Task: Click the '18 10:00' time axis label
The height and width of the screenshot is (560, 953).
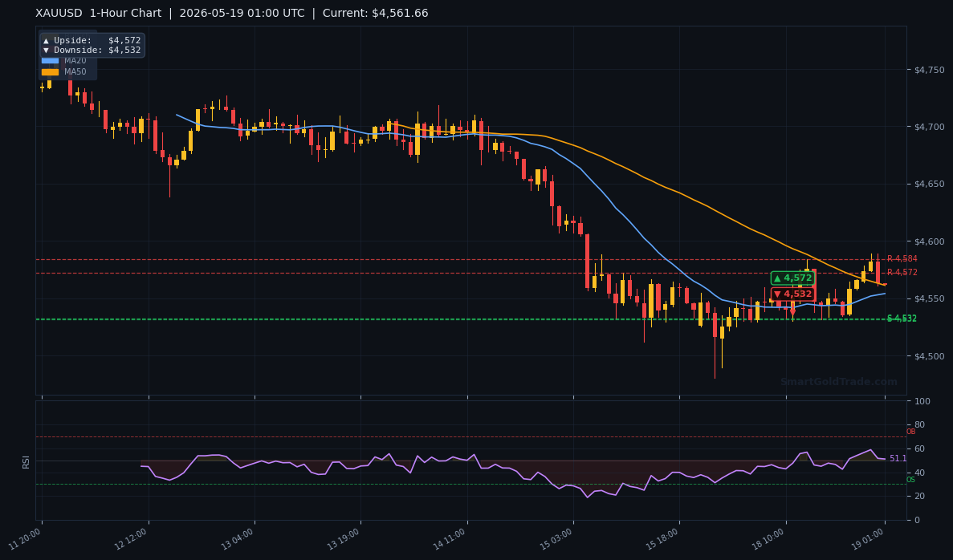Action: pyautogui.click(x=769, y=538)
